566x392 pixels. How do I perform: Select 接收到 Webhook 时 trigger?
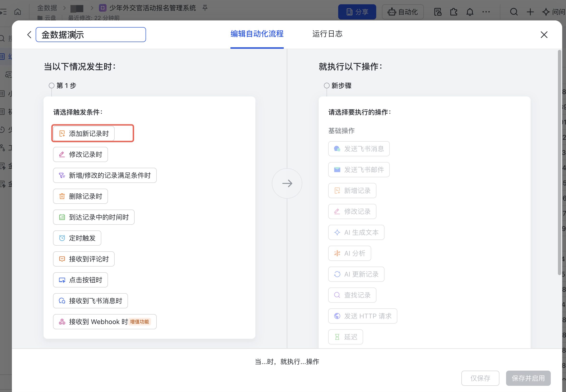pyautogui.click(x=105, y=321)
